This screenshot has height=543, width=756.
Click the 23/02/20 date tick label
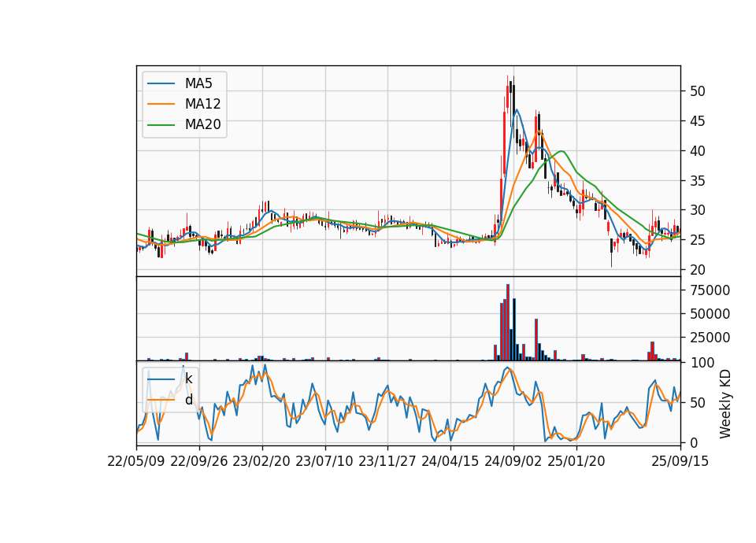click(x=261, y=461)
